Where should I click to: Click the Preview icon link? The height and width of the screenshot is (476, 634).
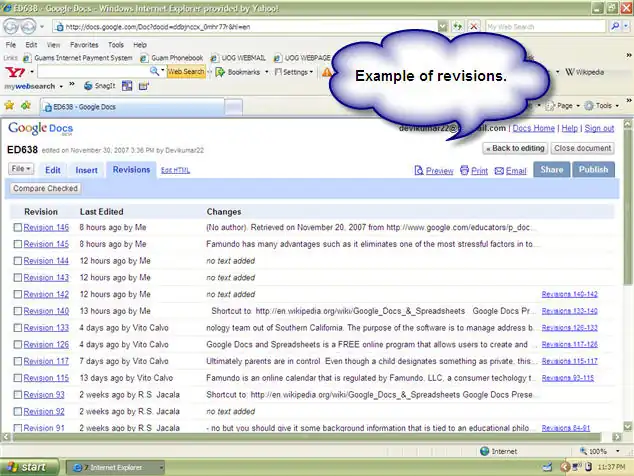tap(432, 171)
